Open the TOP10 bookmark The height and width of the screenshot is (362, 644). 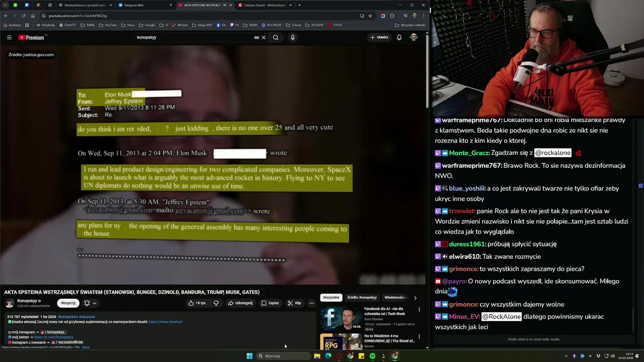(x=335, y=25)
